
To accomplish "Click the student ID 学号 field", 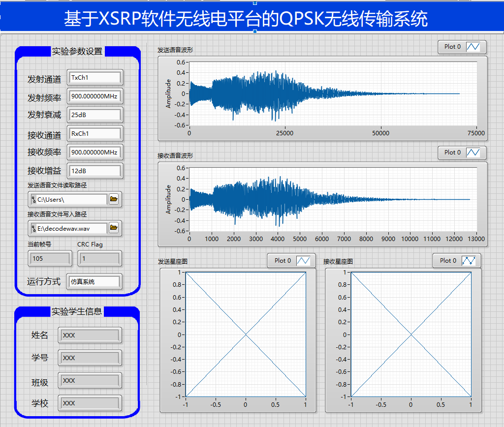I will click(x=90, y=358).
